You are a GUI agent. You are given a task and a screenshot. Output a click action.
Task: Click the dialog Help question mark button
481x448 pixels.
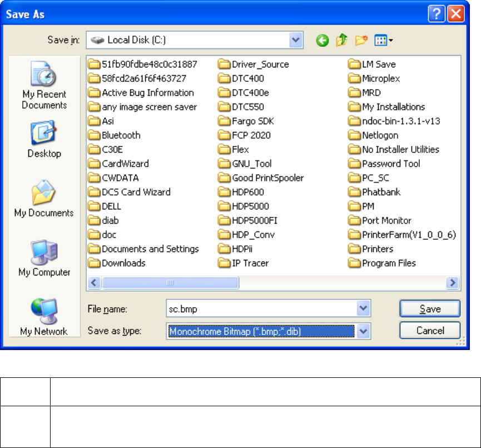click(437, 14)
